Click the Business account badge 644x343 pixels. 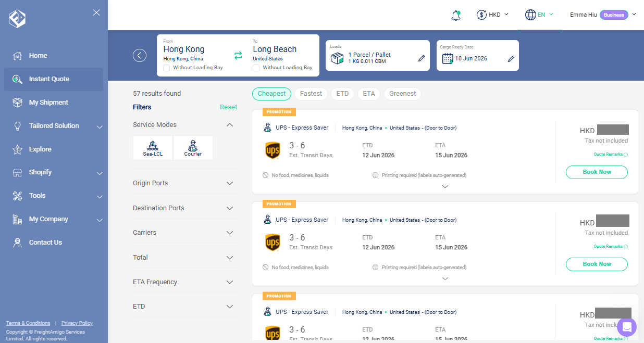(614, 15)
